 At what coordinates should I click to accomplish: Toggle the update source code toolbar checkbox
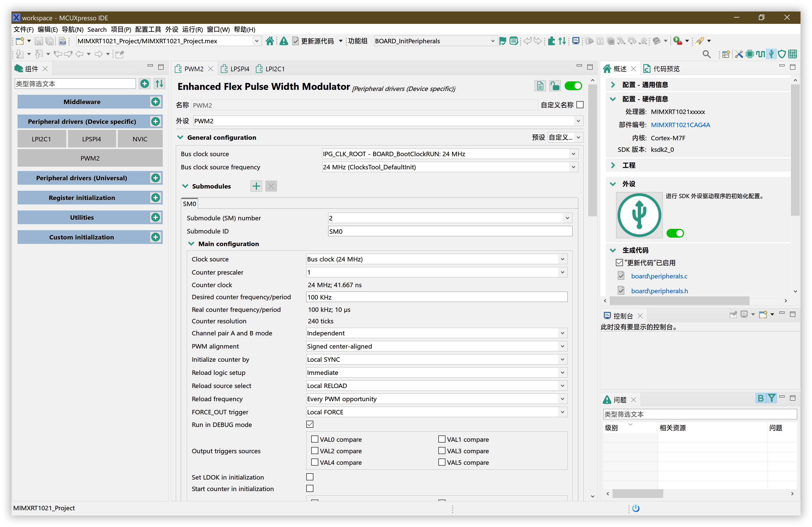point(295,41)
